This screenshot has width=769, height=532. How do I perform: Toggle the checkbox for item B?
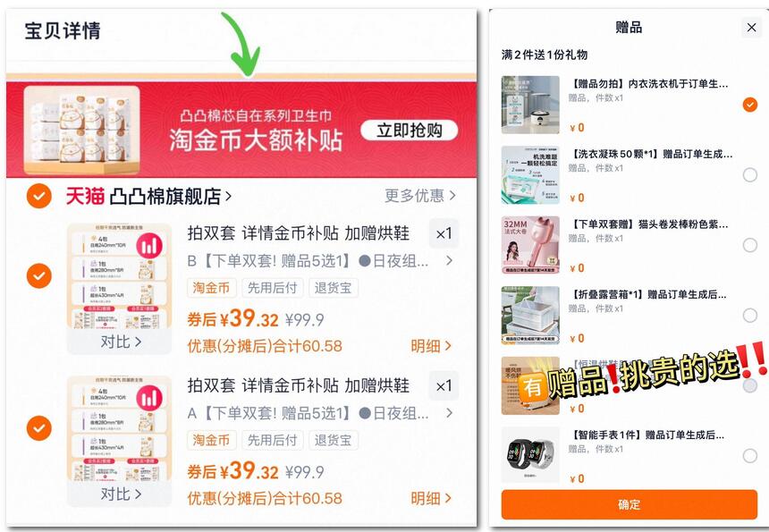pyautogui.click(x=38, y=275)
